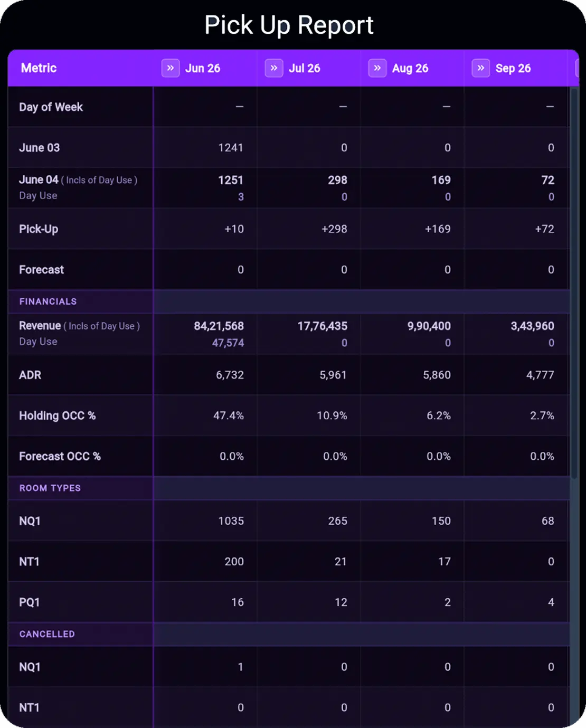Click the Metric column header
Viewport: 586px width, 728px height.
click(39, 68)
